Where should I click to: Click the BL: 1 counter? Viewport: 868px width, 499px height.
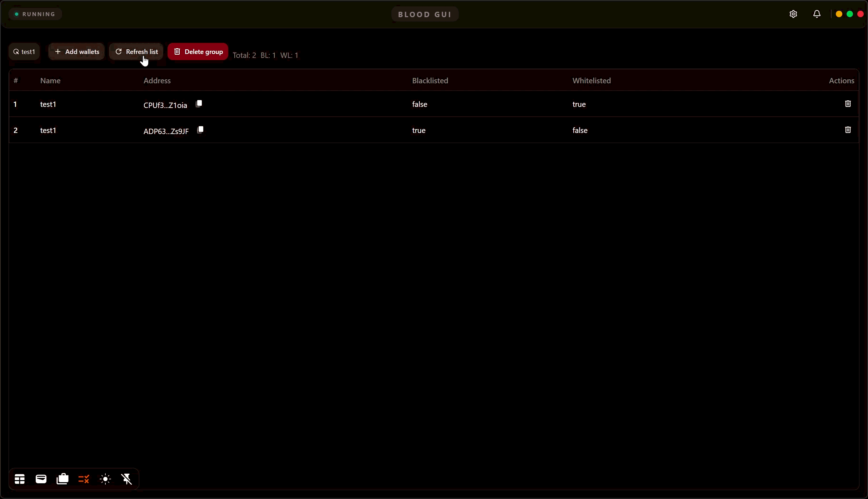coord(268,55)
